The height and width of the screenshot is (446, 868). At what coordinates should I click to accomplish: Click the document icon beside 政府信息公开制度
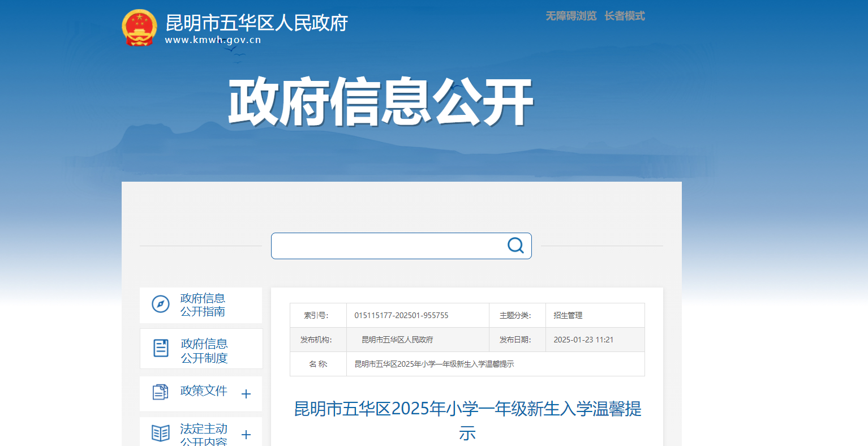coord(161,348)
